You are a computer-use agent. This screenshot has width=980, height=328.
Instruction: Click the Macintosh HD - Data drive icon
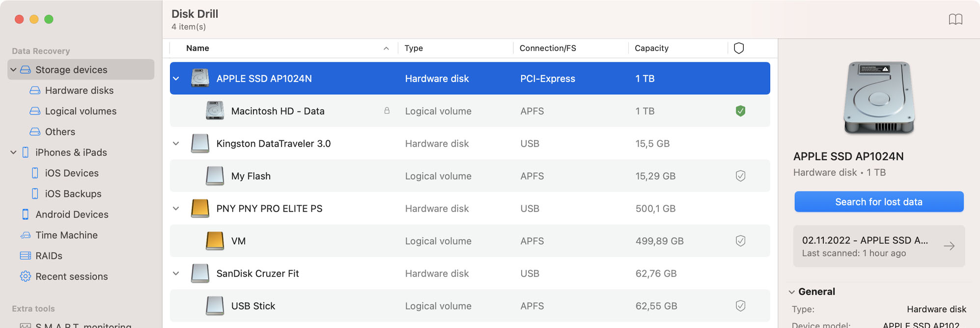coord(215,111)
